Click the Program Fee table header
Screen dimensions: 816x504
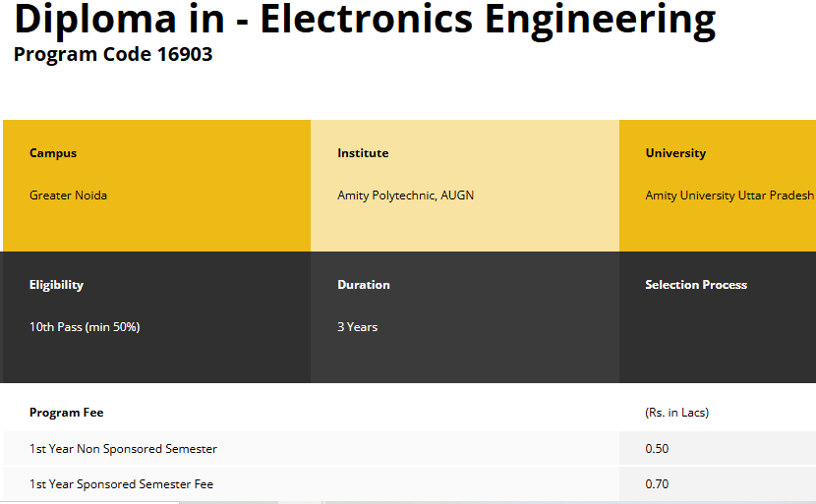[66, 413]
